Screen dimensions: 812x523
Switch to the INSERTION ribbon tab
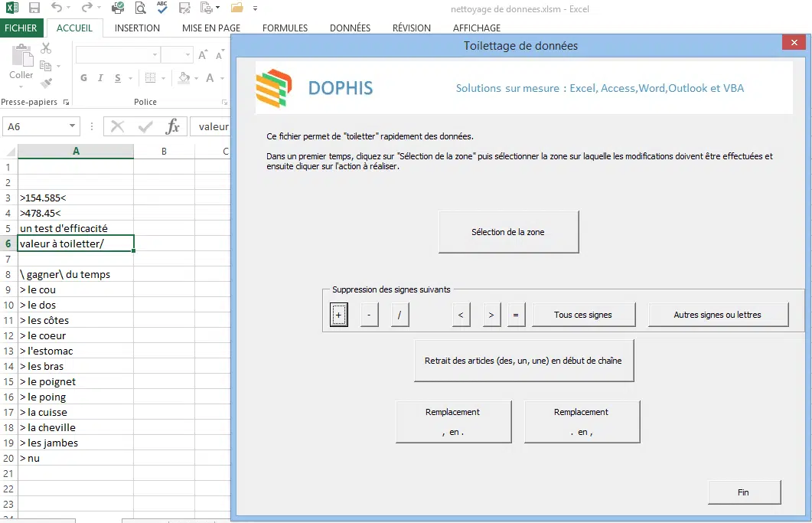click(x=137, y=28)
